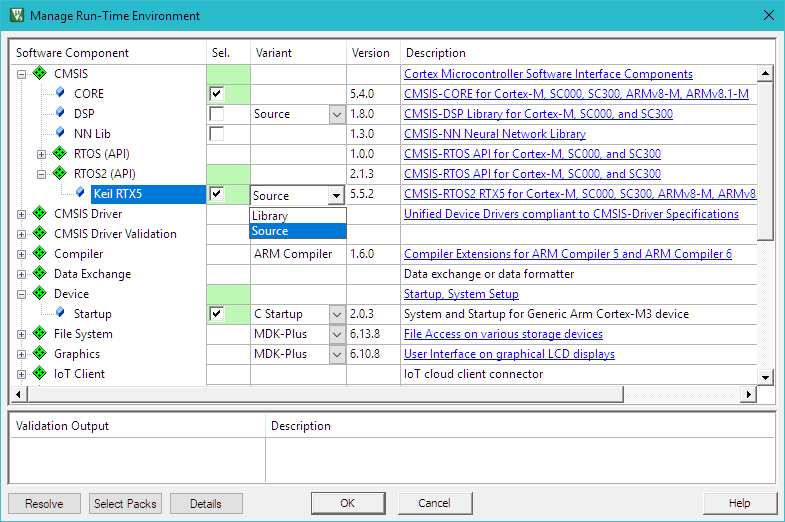Screen dimensions: 785x522
Task: Collapse the Device tree node
Action: [21, 294]
